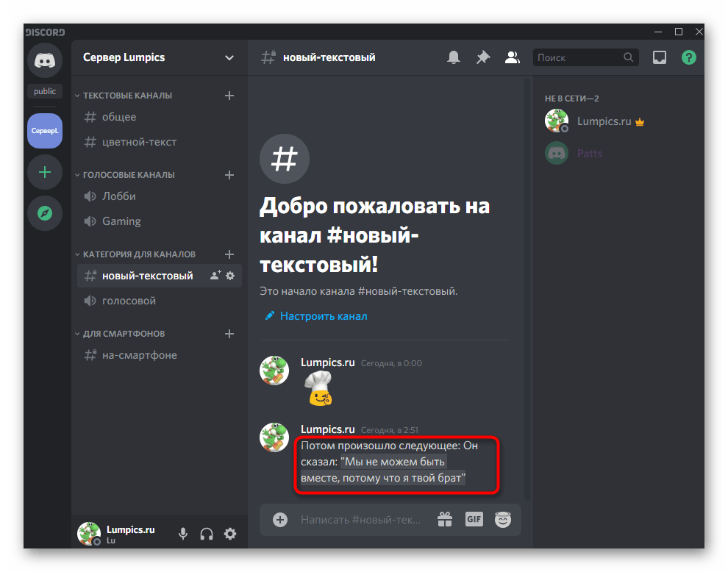Open settings gear of новый-текстовый channel
The image size is (728, 572).
[230, 276]
